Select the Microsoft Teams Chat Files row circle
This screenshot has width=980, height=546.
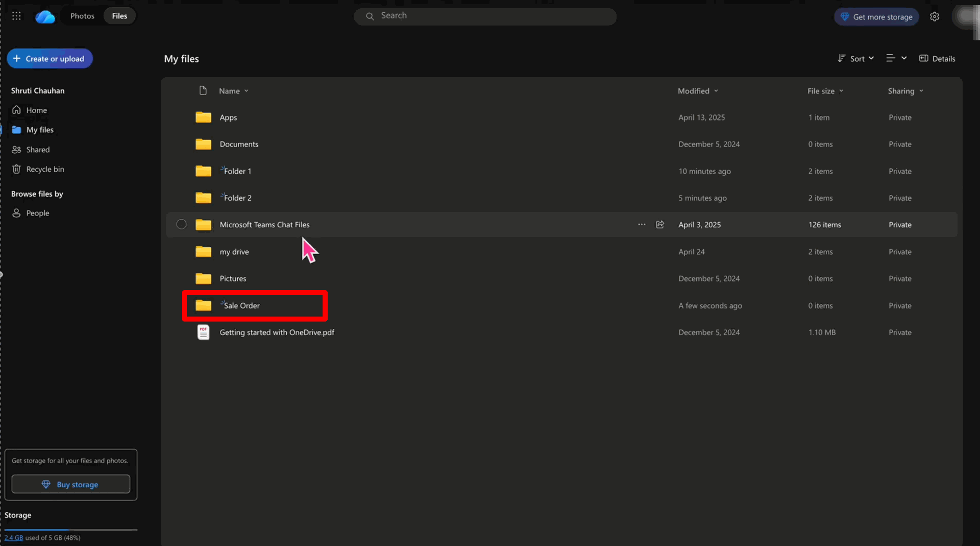181,224
